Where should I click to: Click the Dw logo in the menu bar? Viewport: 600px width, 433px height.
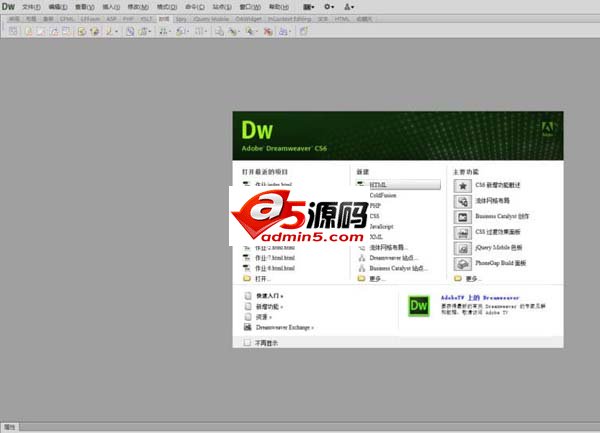tap(8, 7)
